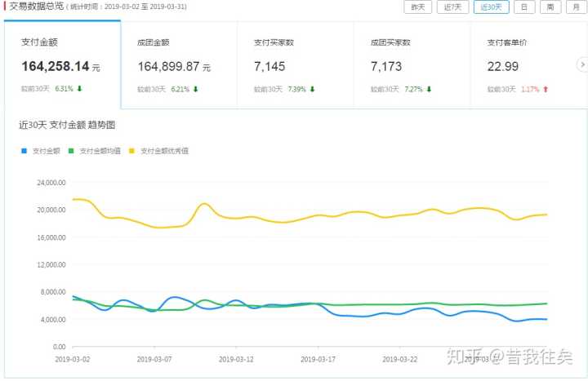
Task: Click red up arrow beside 1.17%
Action: coord(546,89)
